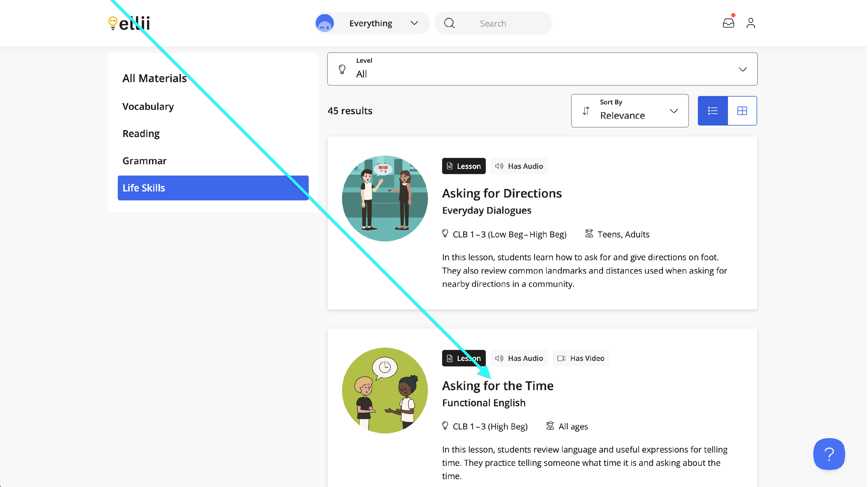
Task: Click the search magnifier icon
Action: 449,23
